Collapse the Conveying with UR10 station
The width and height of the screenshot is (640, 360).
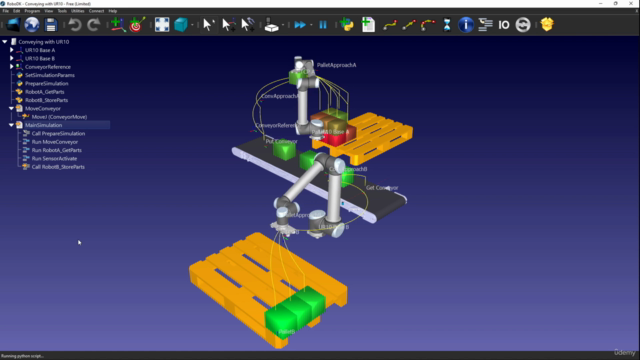point(5,42)
